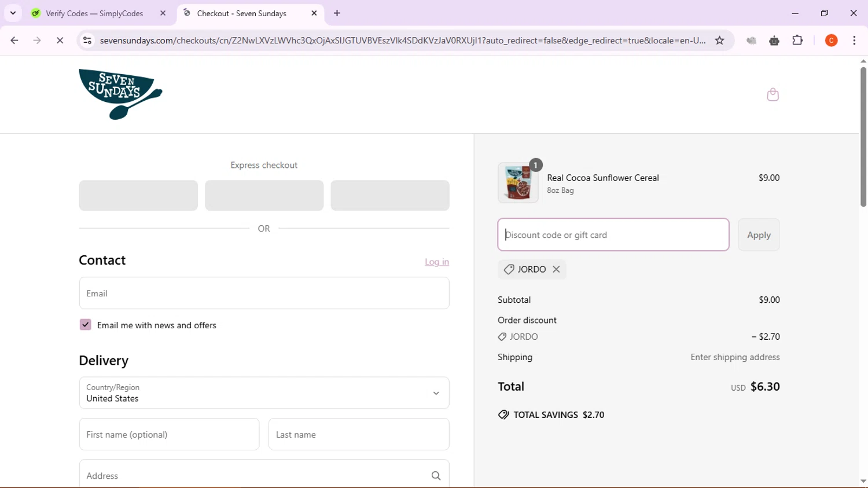Go back to the previous page
Image resolution: width=868 pixels, height=488 pixels.
14,41
